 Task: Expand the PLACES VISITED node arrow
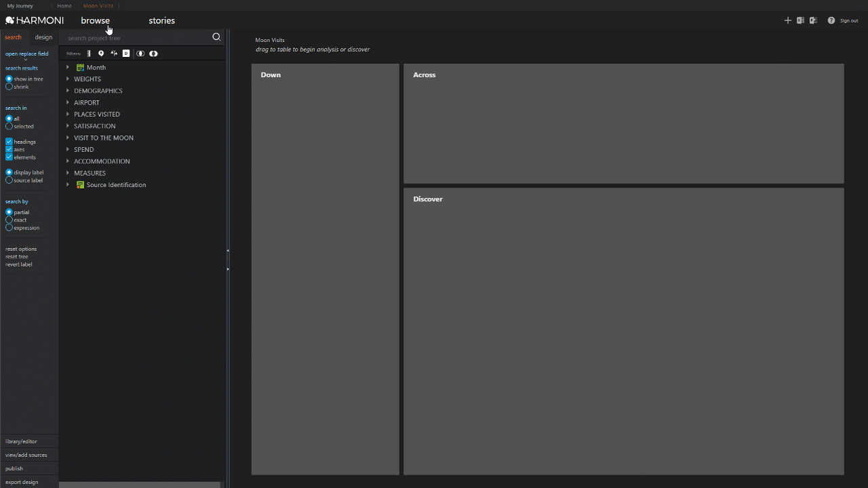[68, 114]
